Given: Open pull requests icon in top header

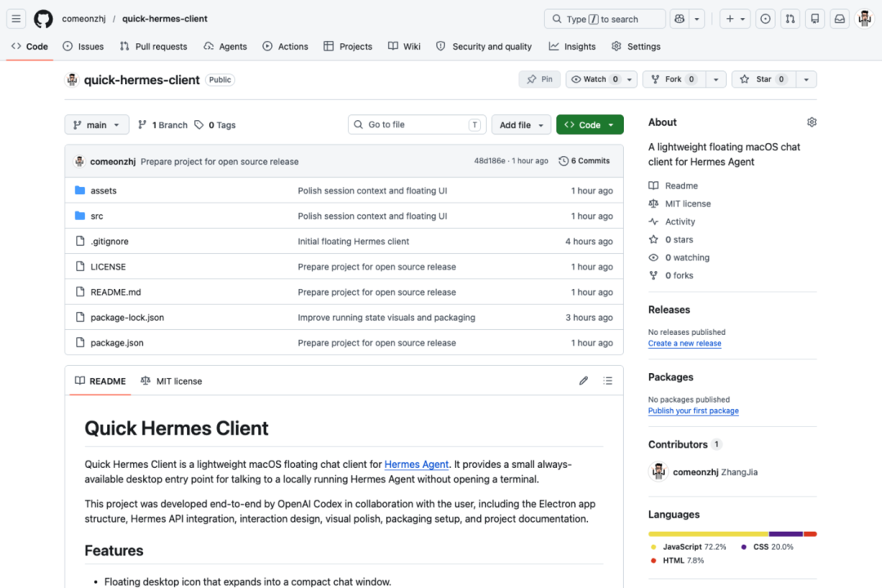Looking at the screenshot, I should pyautogui.click(x=791, y=19).
